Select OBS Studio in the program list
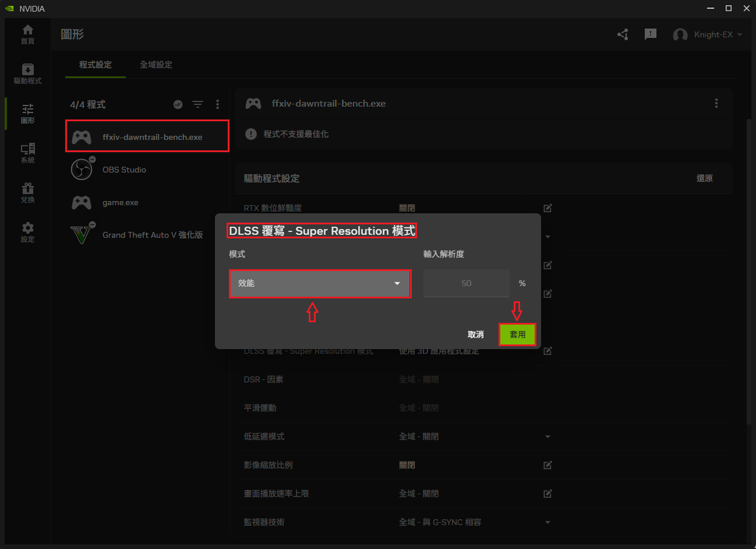 [x=147, y=170]
